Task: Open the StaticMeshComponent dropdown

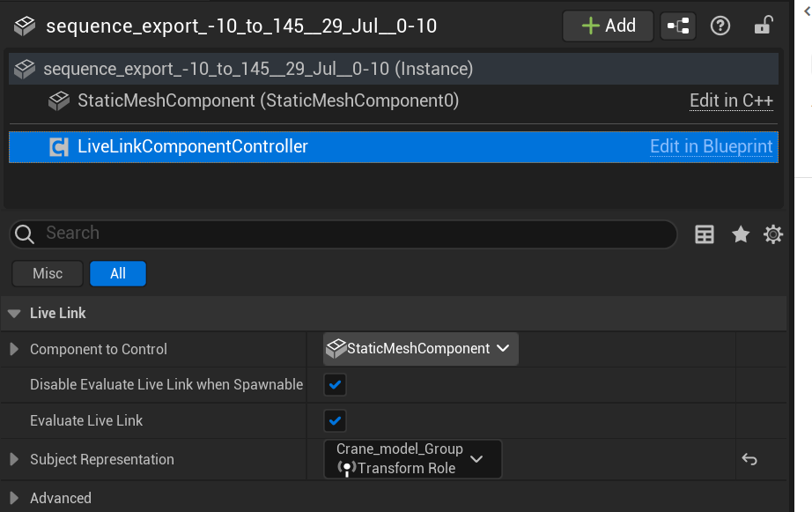Action: click(421, 349)
